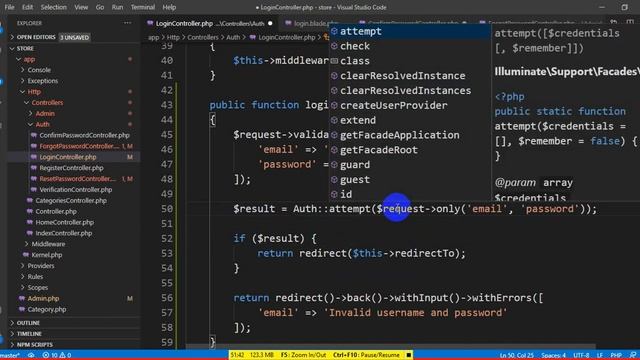
Task: Stop the screen recording square button
Action: coord(409,355)
